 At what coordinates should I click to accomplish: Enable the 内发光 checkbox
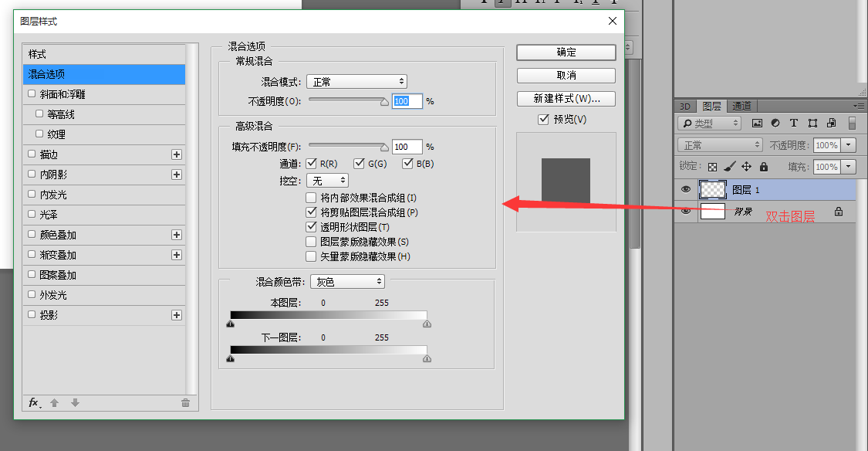click(x=32, y=194)
